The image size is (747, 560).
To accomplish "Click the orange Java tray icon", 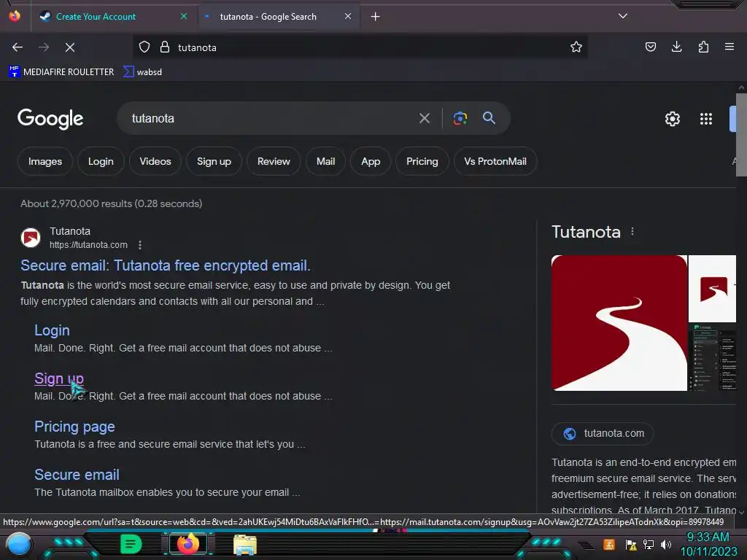I will 609,544.
